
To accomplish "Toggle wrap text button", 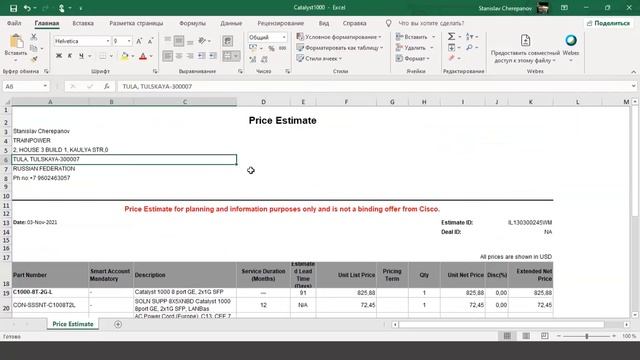I will click(x=228, y=41).
